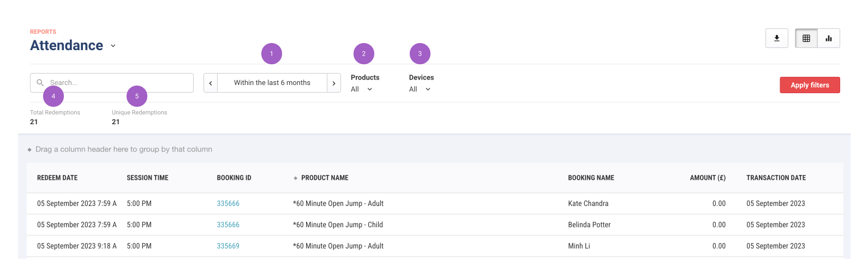Screen dimensions: 868x279
Task: Go to next date range arrow
Action: [334, 83]
